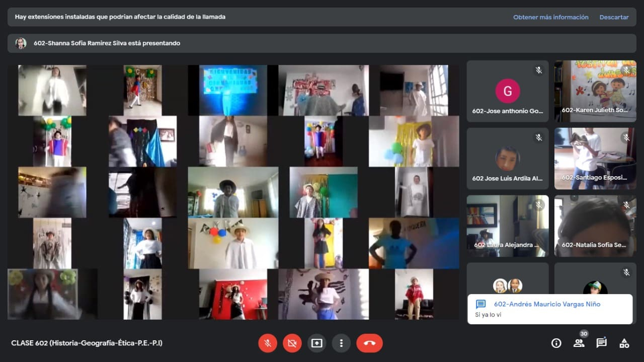Select the Jose anthonio participant tile with G avatar
644x362 pixels.
point(507,91)
